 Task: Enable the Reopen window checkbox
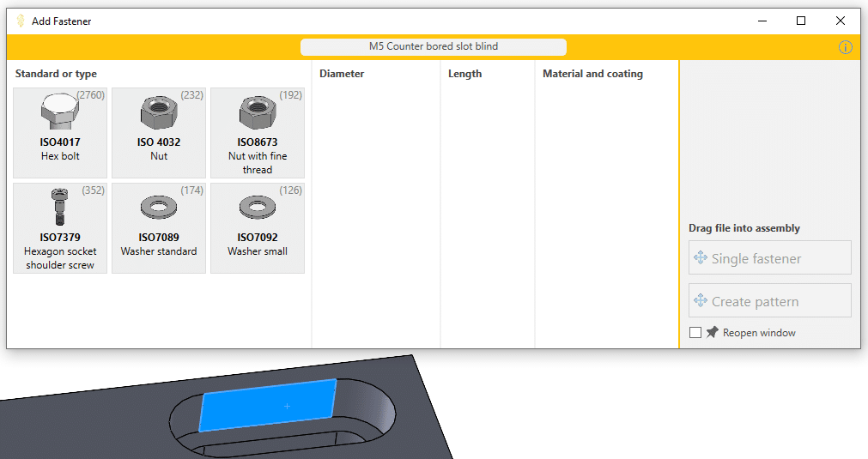[x=695, y=333]
